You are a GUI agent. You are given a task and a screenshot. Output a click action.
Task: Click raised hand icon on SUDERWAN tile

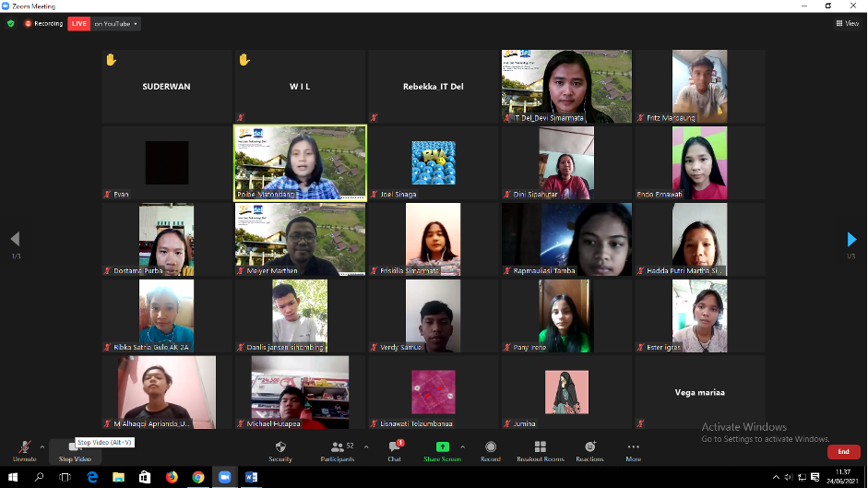111,59
